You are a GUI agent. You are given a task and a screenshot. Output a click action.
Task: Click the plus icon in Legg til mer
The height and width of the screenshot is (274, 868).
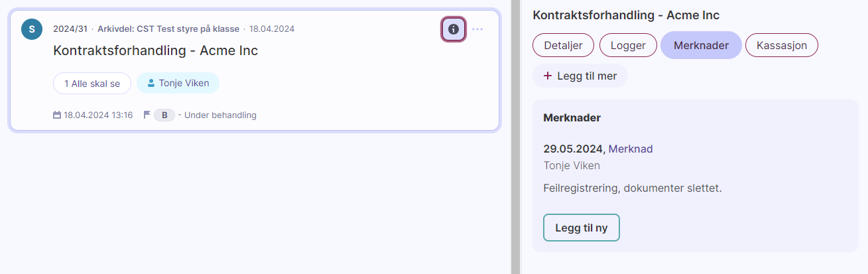point(547,76)
